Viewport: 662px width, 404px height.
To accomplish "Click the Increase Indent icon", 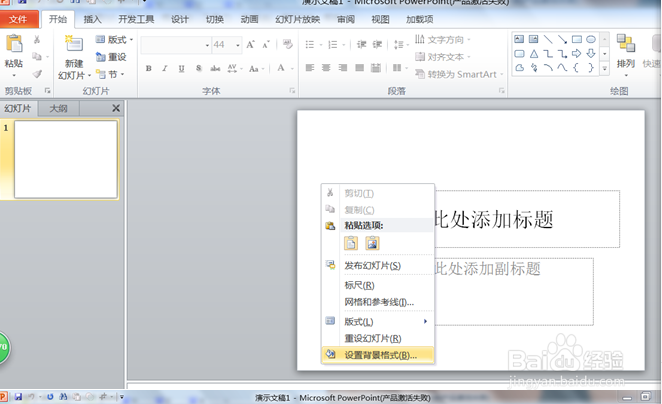I will point(377,44).
